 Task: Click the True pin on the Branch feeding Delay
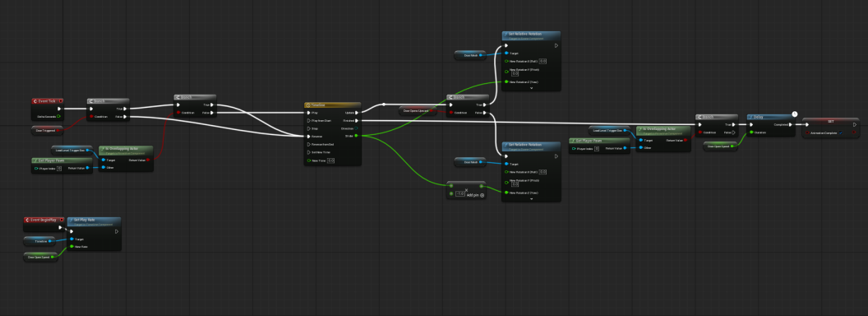733,125
